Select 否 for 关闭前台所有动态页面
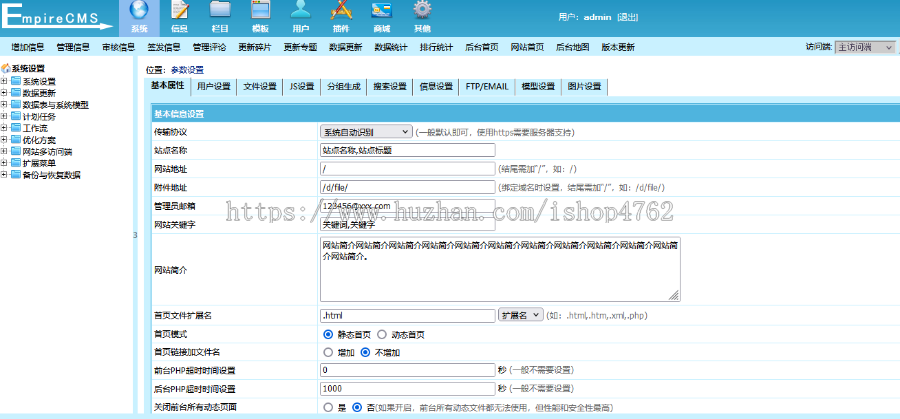Viewport: 900px width, 419px height. click(357, 408)
